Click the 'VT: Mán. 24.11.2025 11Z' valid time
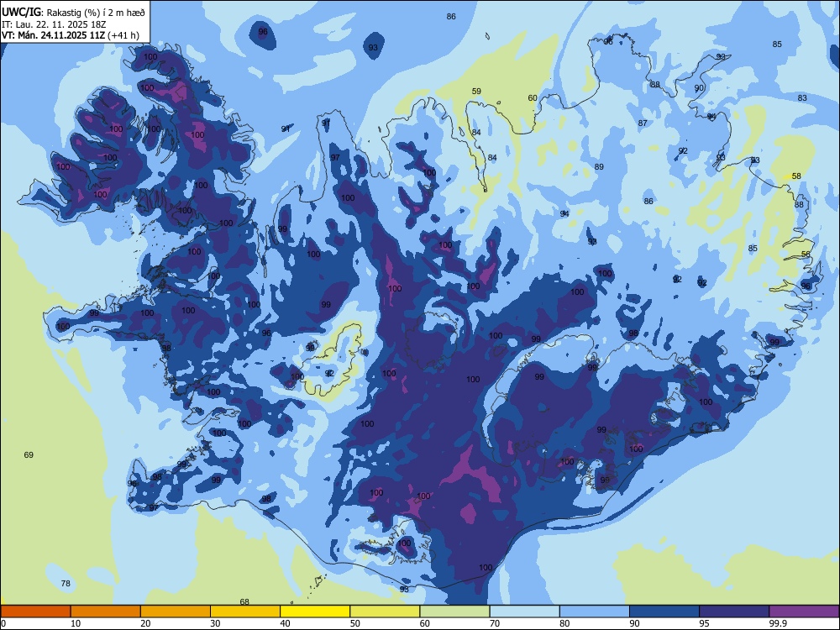This screenshot has height=630, width=840. [x=54, y=35]
